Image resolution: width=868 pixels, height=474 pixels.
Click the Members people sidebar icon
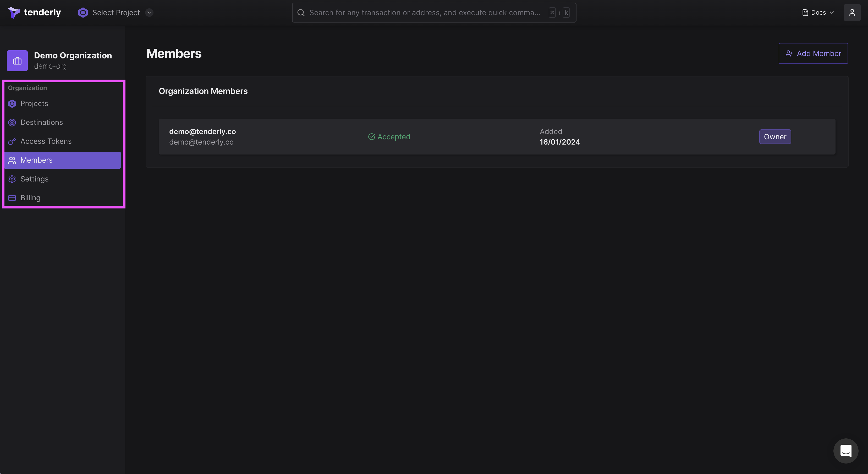[12, 160]
